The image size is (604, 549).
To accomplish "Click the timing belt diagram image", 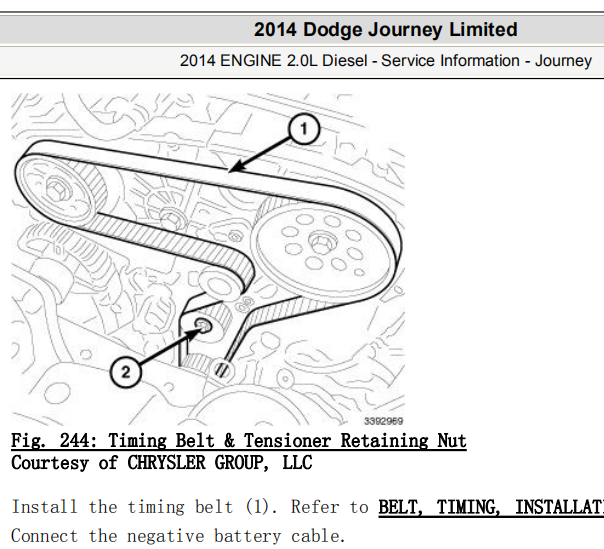I will 208,259.
